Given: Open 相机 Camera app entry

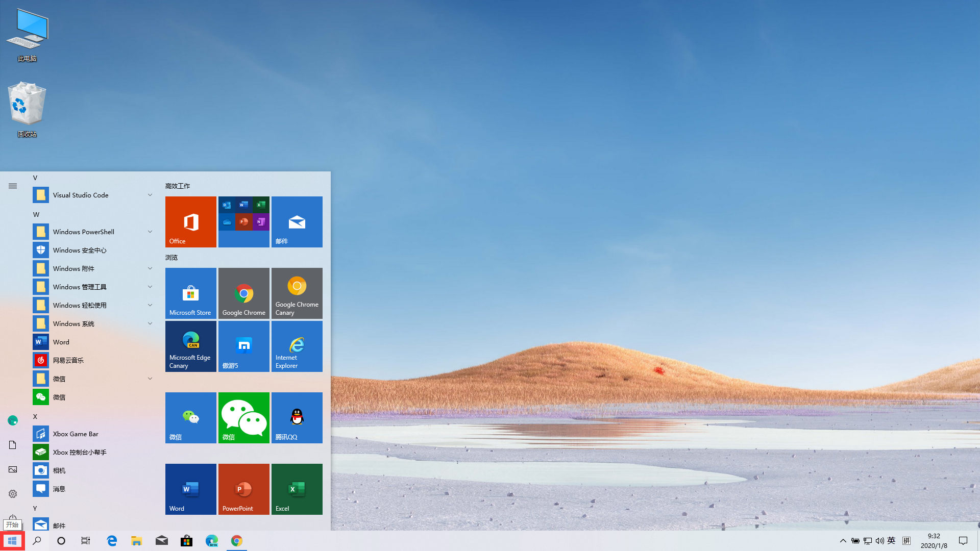Looking at the screenshot, I should (93, 470).
